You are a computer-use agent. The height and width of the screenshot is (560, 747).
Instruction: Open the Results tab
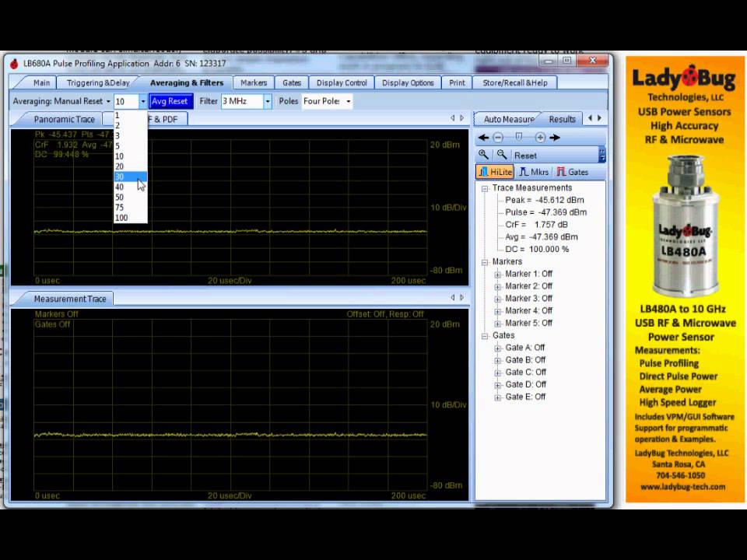pyautogui.click(x=562, y=119)
